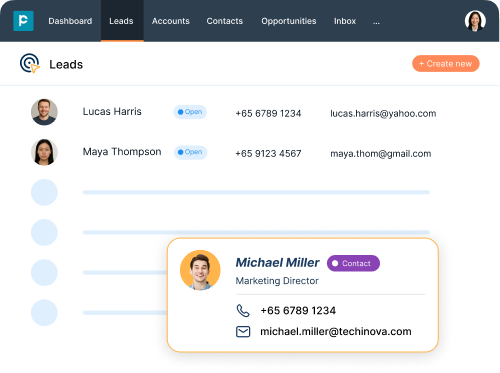Click the teal P app logo
Screen dimensions: 500x373
23,21
